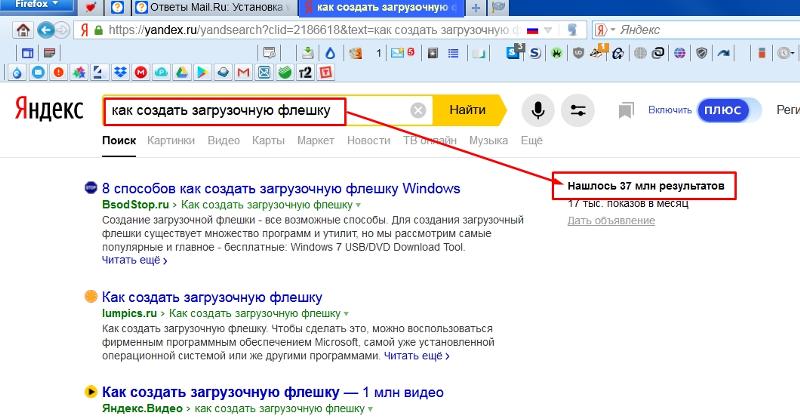Click the blue water drop toolbar icon

pos(330,53)
